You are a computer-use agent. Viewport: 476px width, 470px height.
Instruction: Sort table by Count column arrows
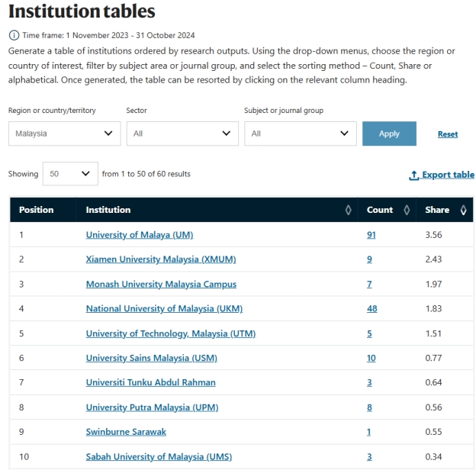pos(407,210)
